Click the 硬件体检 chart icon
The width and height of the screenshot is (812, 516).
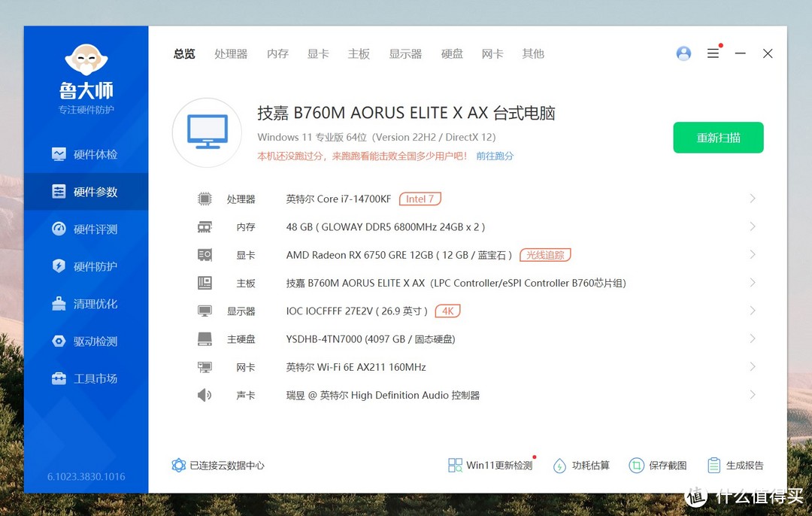[x=59, y=154]
